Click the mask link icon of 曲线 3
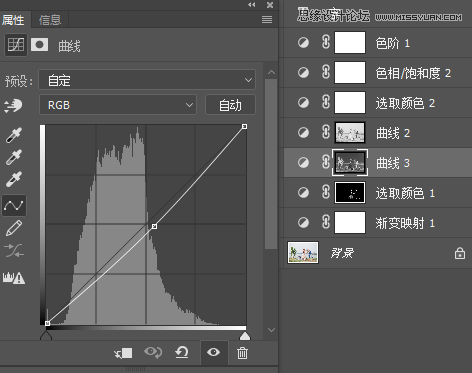This screenshot has width=472, height=373. coord(326,162)
